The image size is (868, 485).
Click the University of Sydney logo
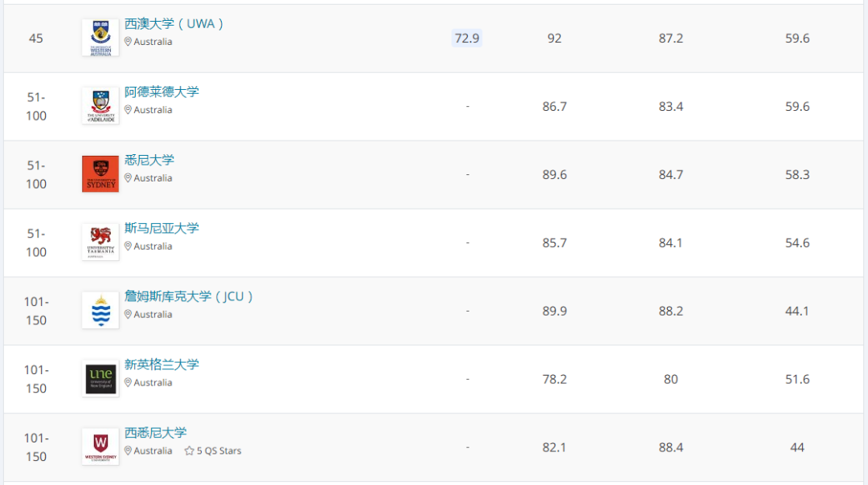point(100,174)
